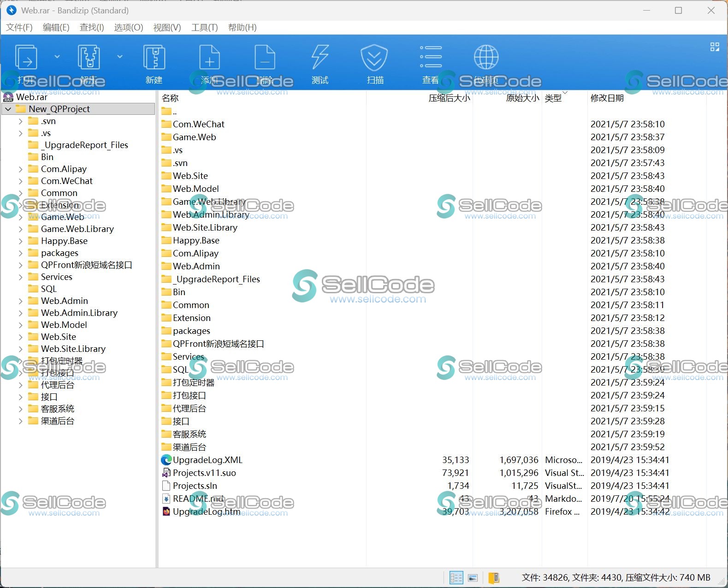Switch to details list view in status bar
This screenshot has width=728, height=588.
[x=456, y=577]
